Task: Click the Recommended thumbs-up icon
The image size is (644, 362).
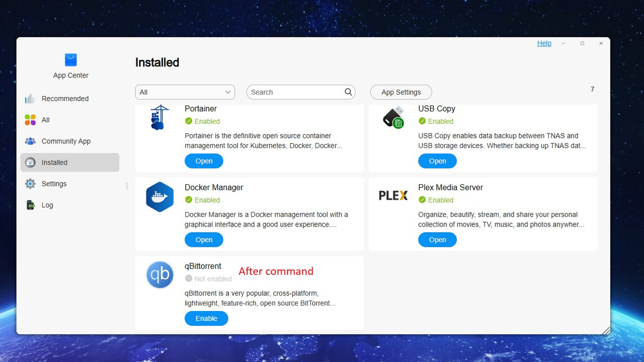Action: (x=30, y=99)
